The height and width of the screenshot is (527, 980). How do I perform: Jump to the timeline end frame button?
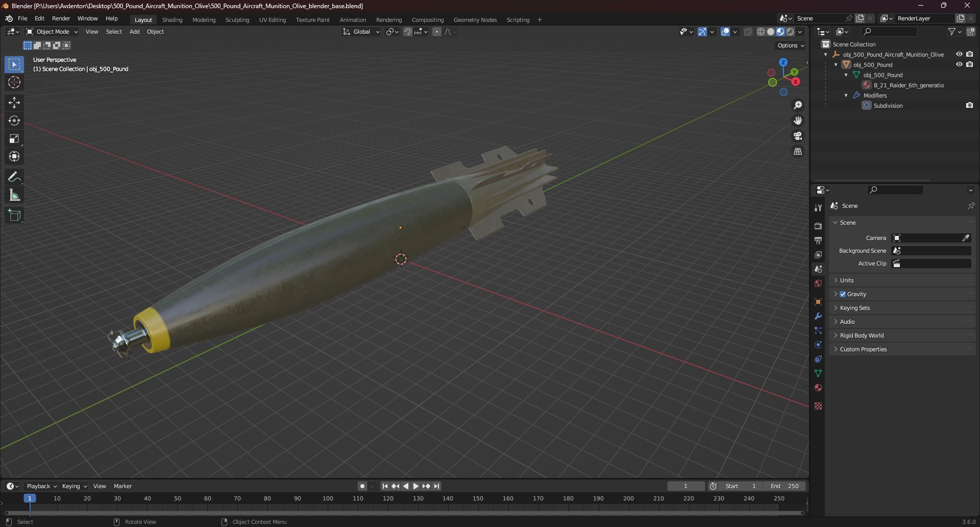[x=436, y=486]
